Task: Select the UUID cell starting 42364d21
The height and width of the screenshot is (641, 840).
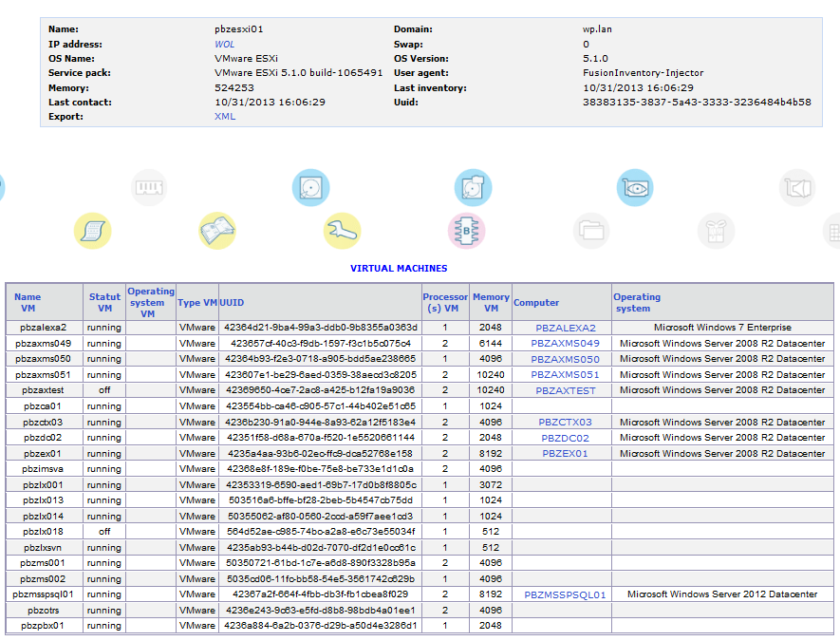Action: coord(321,328)
